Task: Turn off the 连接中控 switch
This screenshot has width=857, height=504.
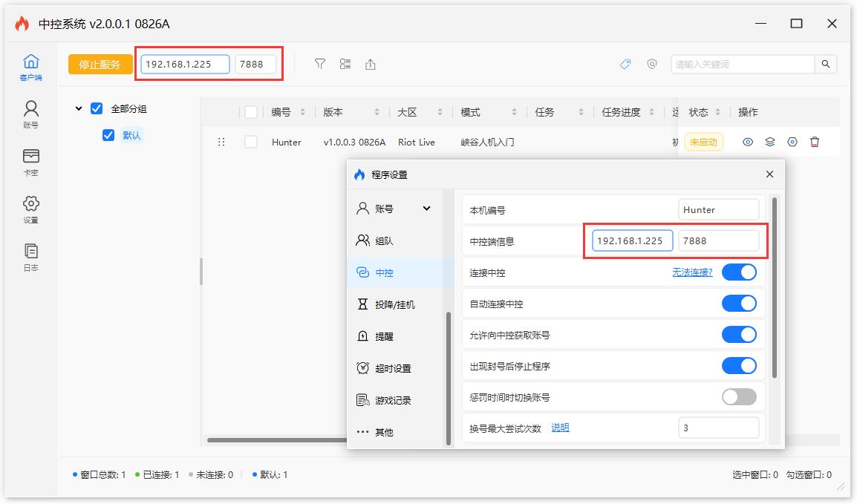Action: pos(738,272)
